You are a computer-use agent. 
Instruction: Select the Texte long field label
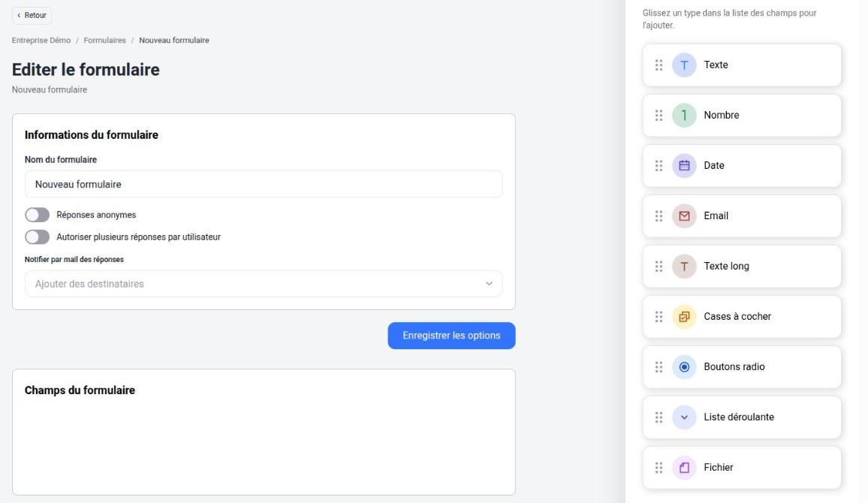point(726,267)
